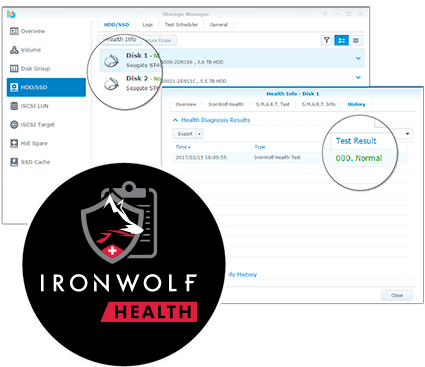Open SSD Cache section
This screenshot has width=425, height=367.
[x=30, y=162]
